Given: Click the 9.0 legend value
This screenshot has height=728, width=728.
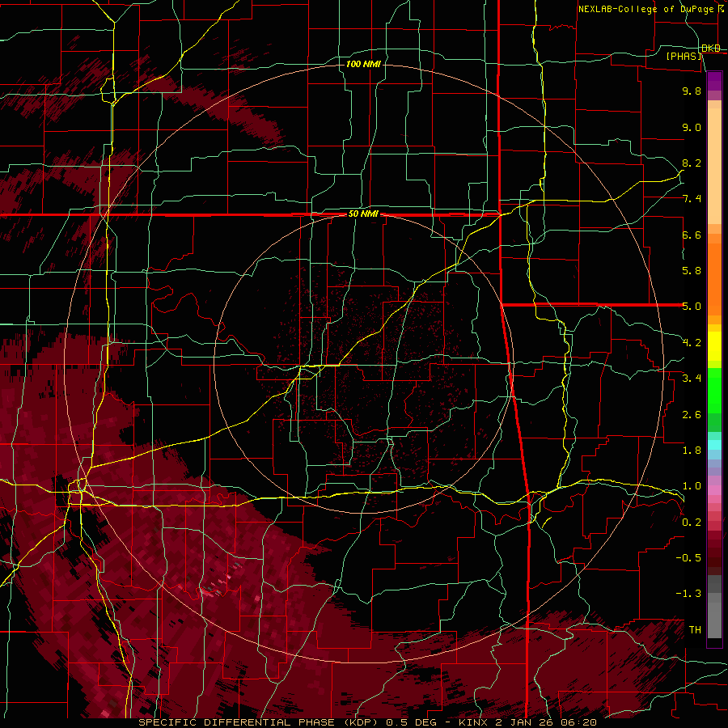Looking at the screenshot, I should tap(692, 127).
